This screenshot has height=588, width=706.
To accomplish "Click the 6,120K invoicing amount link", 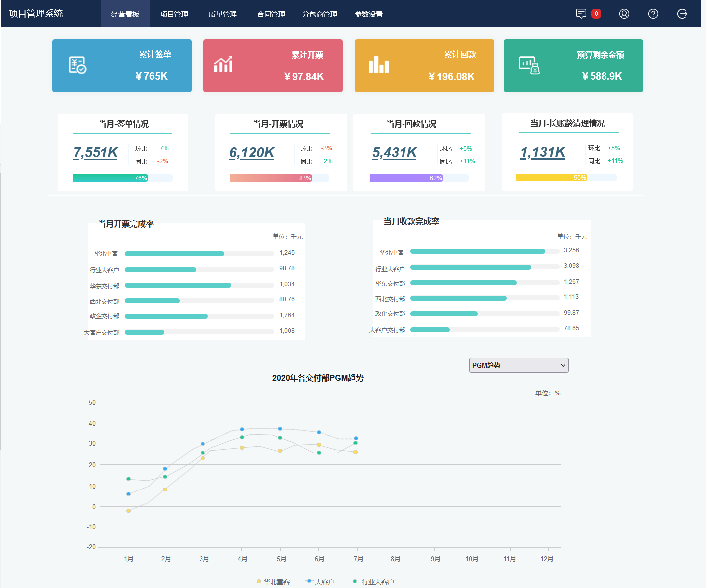I will [x=252, y=153].
